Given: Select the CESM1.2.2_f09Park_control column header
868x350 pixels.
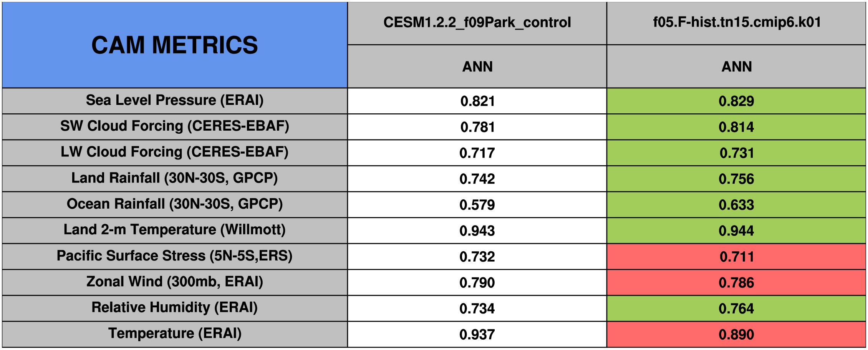Looking at the screenshot, I should [477, 23].
